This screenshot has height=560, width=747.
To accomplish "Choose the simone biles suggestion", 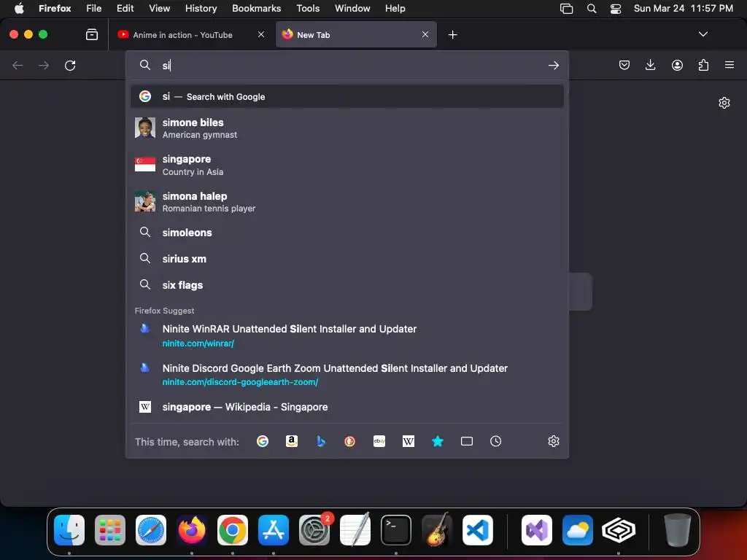I will [x=347, y=128].
